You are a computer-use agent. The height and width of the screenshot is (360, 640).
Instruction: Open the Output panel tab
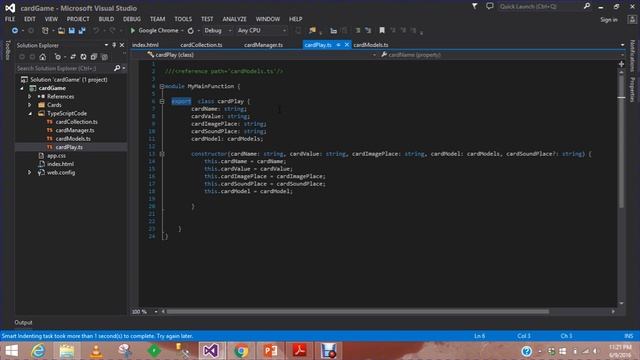[23, 322]
